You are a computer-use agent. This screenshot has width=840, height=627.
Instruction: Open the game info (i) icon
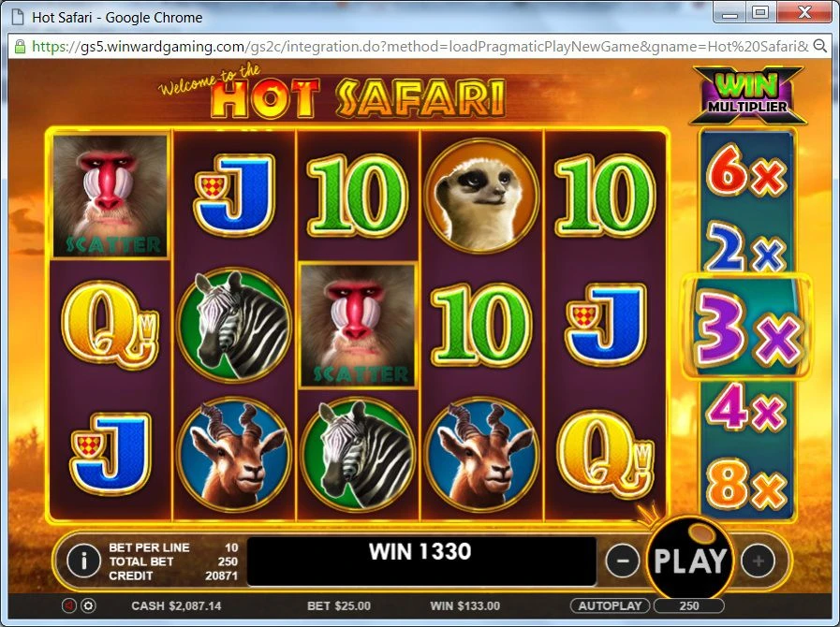[x=83, y=561]
